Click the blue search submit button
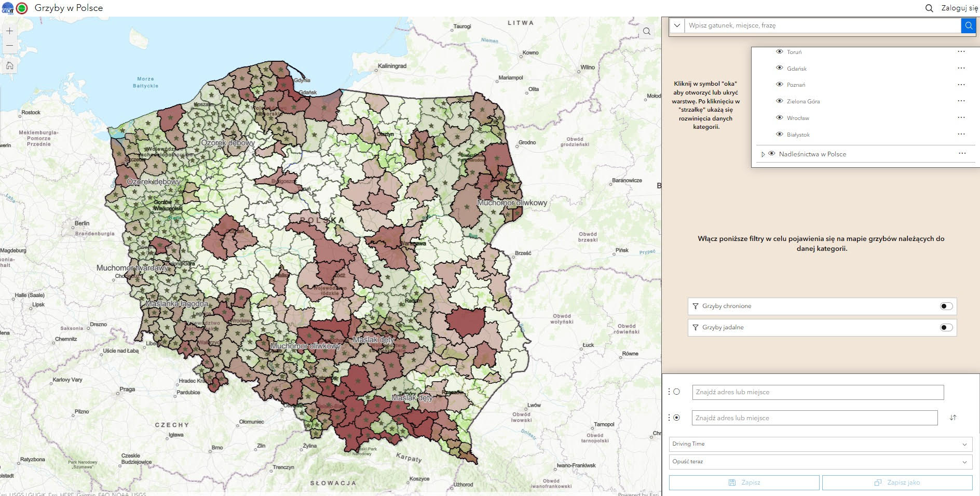The width and height of the screenshot is (980, 496). pyautogui.click(x=968, y=25)
